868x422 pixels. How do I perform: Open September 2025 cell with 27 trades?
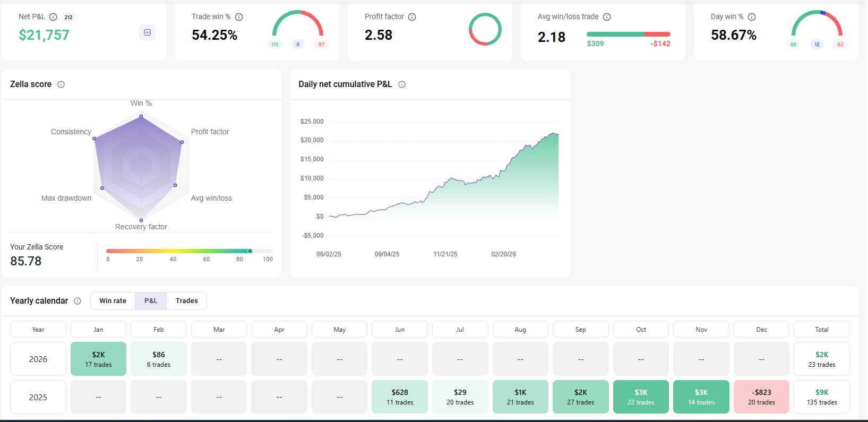coord(581,397)
